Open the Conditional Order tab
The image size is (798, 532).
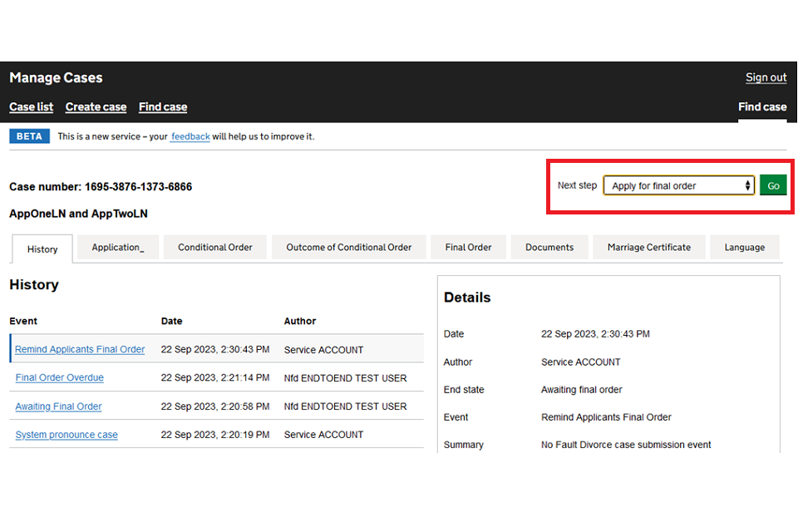pos(215,248)
